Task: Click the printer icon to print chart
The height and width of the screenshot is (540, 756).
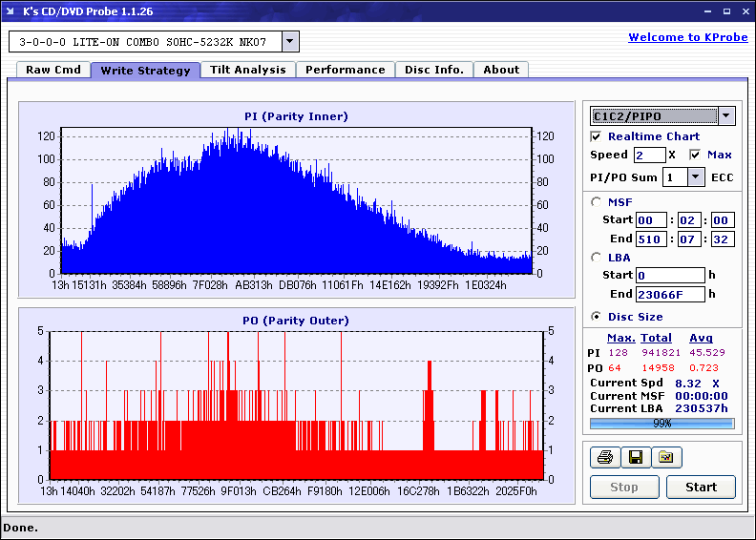Action: 604,458
